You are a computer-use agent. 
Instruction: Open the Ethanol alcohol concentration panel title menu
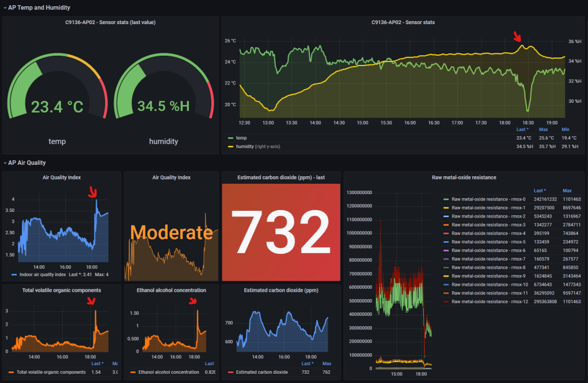click(x=171, y=290)
